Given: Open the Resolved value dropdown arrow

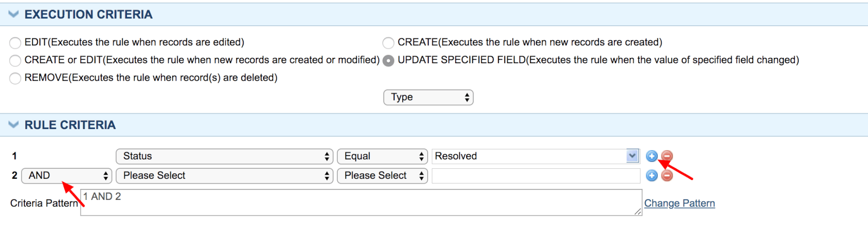Looking at the screenshot, I should pyautogui.click(x=632, y=156).
